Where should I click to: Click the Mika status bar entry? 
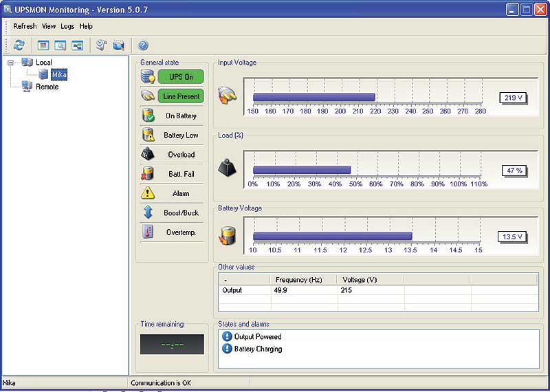click(9, 383)
